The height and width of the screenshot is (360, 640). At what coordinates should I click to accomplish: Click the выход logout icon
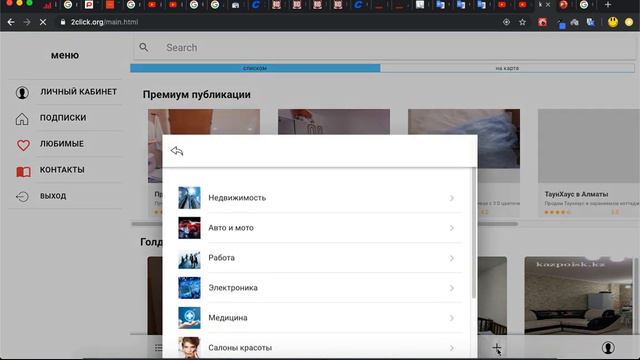click(22, 196)
